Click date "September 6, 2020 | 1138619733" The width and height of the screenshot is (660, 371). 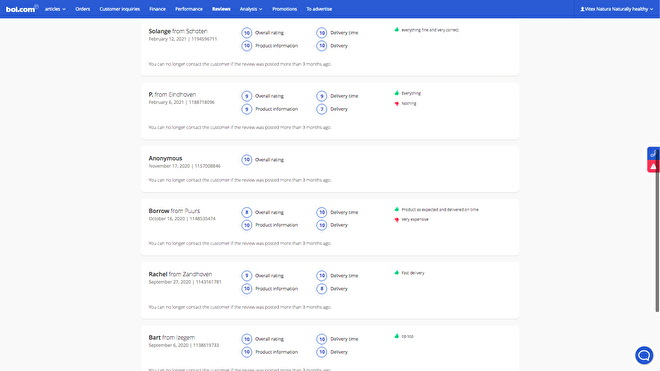pos(184,345)
